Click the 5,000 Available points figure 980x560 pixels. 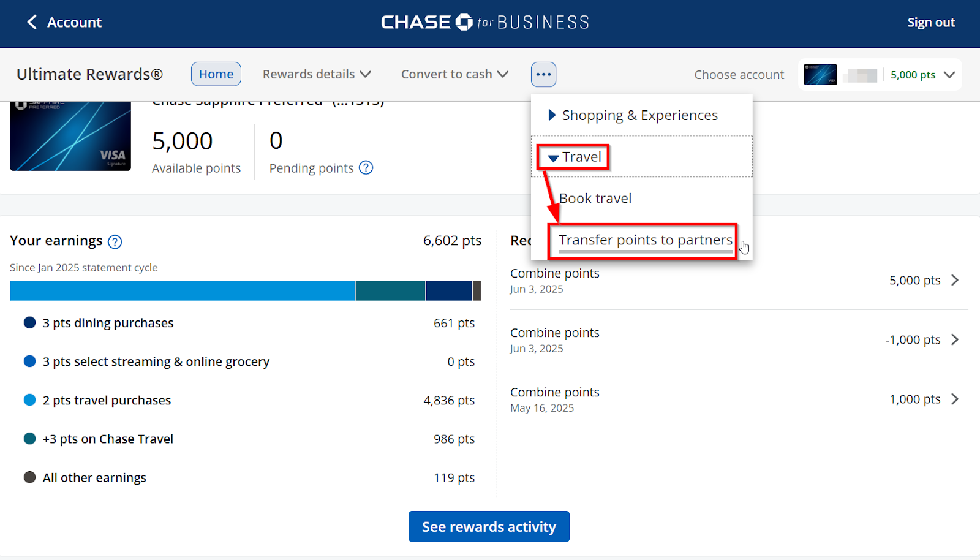coord(182,141)
